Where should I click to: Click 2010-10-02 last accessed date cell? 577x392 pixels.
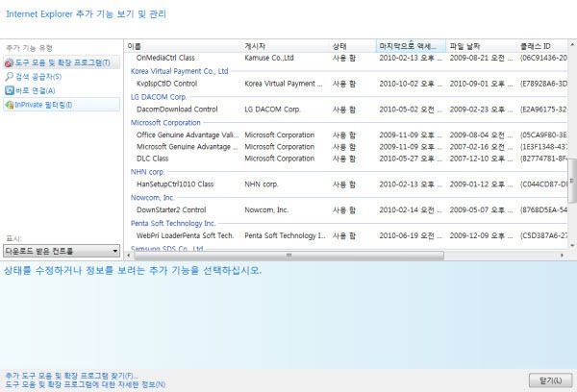pos(411,84)
